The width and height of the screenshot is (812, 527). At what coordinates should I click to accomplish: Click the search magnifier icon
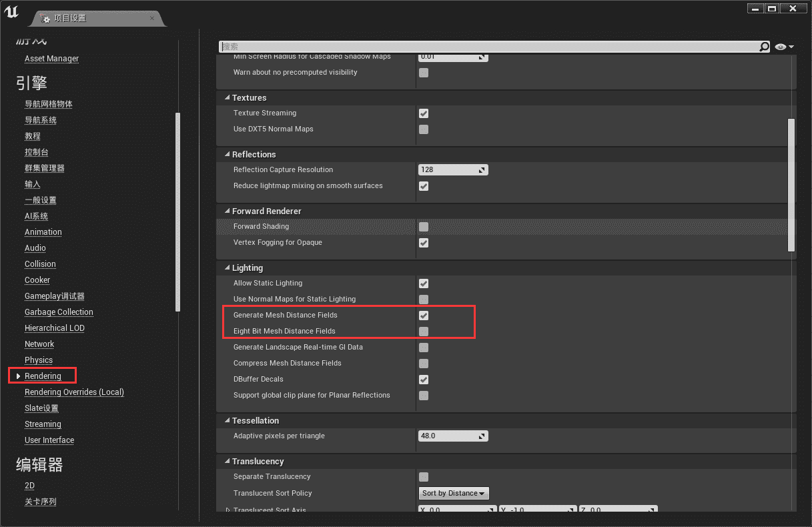pos(764,47)
